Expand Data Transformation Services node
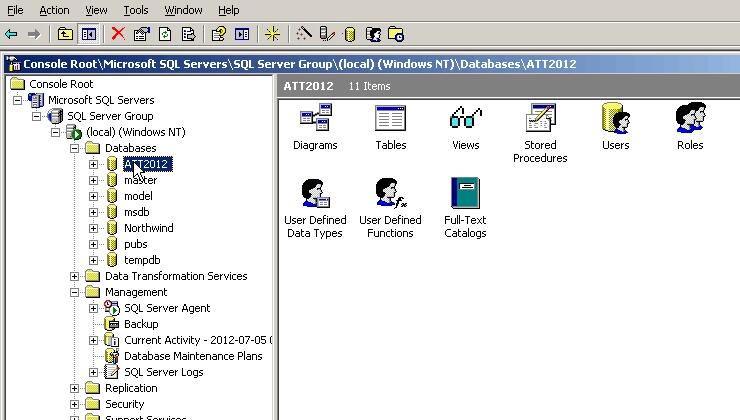The image size is (740, 420). [x=75, y=277]
